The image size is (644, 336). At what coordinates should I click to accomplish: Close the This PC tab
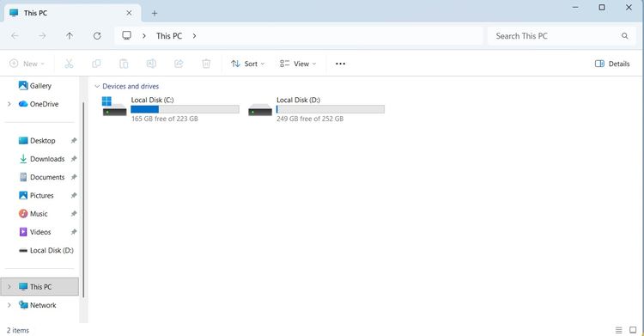pos(129,13)
